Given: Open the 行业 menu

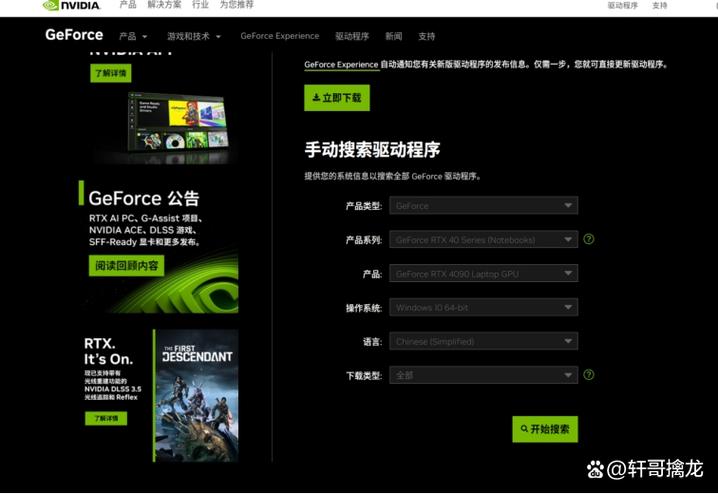Looking at the screenshot, I should tap(200, 5).
